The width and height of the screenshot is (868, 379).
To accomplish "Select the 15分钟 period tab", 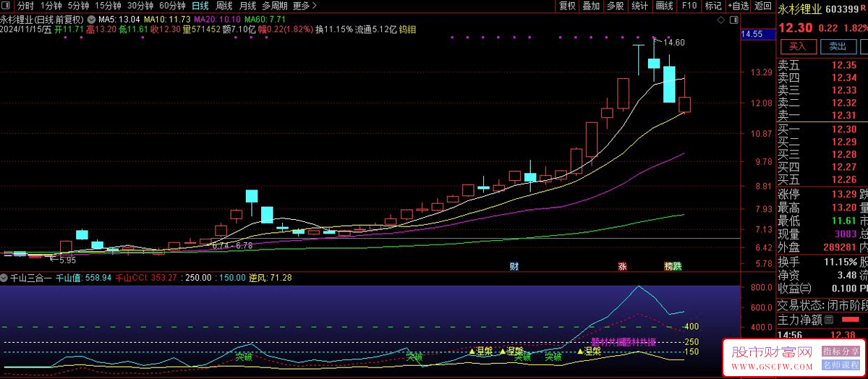I will pyautogui.click(x=109, y=6).
